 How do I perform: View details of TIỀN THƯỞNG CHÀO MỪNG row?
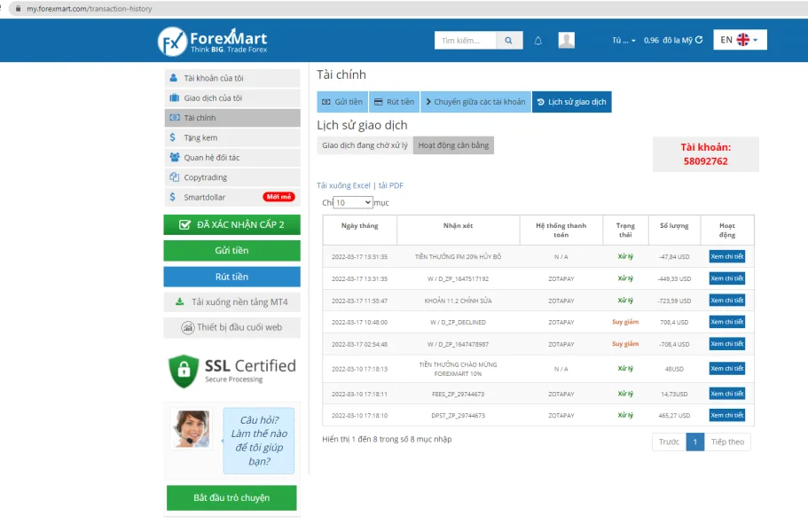point(727,368)
